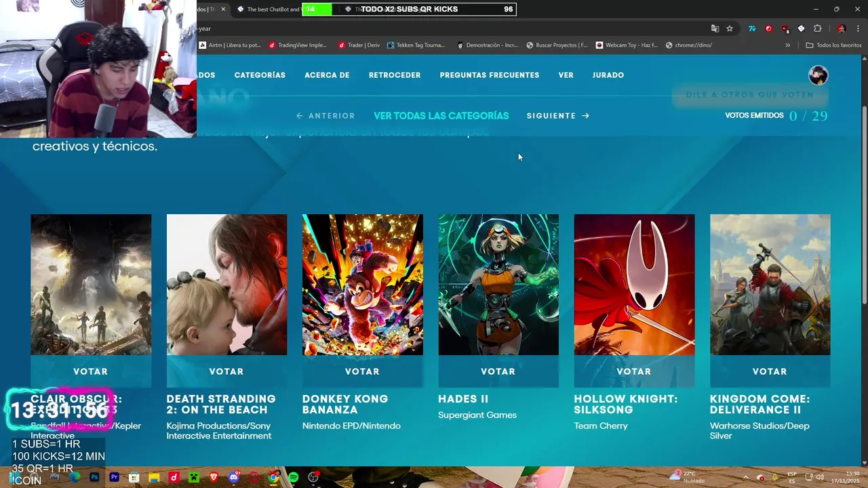Screen dimensions: 868x488
Task: Vote for Death Stranding 2: On the Beach
Action: click(x=226, y=371)
